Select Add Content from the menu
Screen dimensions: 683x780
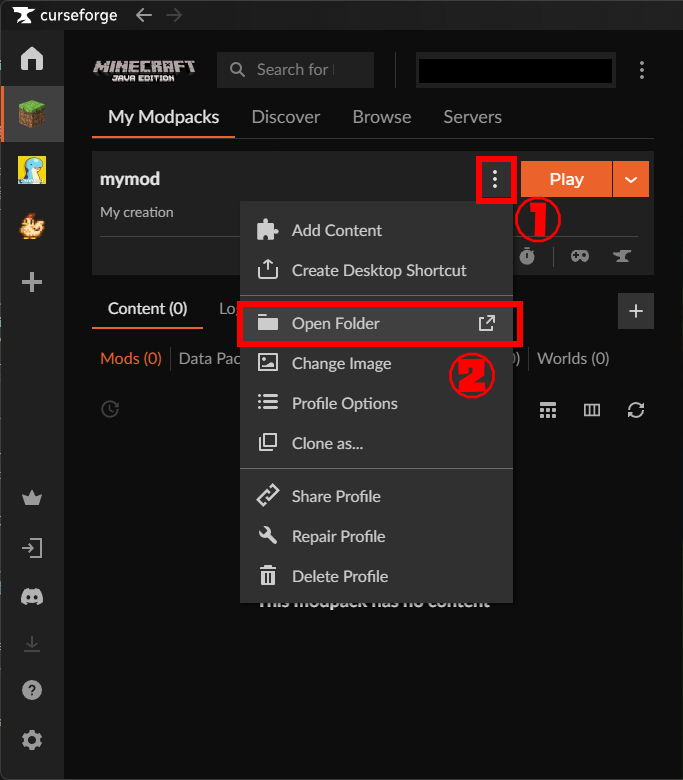[x=376, y=231]
